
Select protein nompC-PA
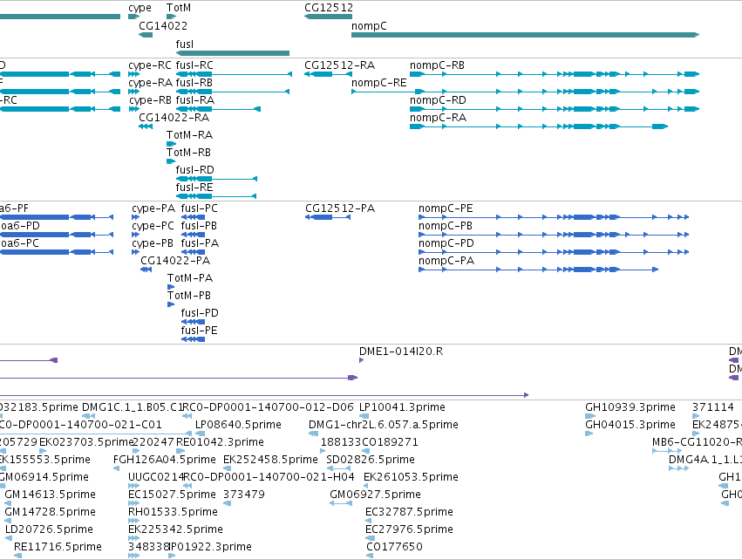coord(539,270)
